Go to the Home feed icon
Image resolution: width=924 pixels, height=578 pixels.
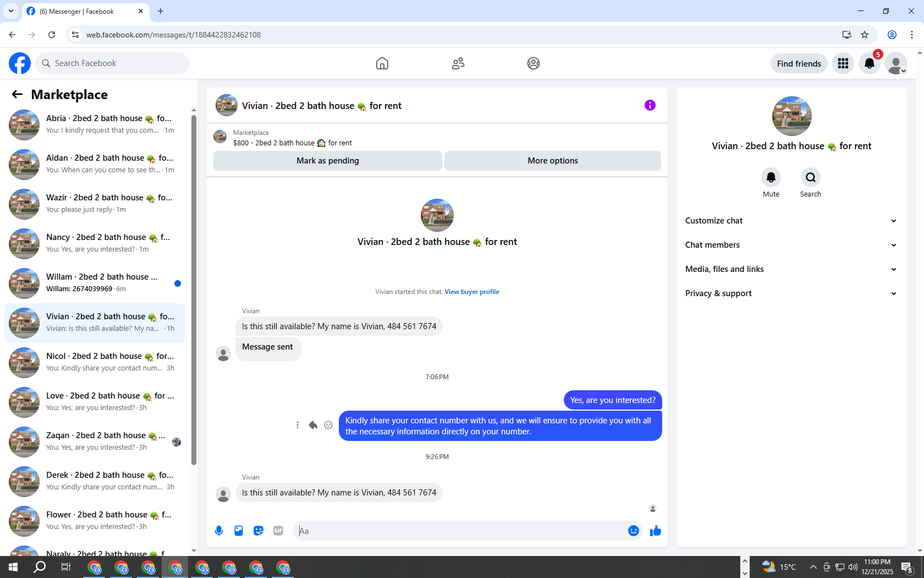[382, 63]
